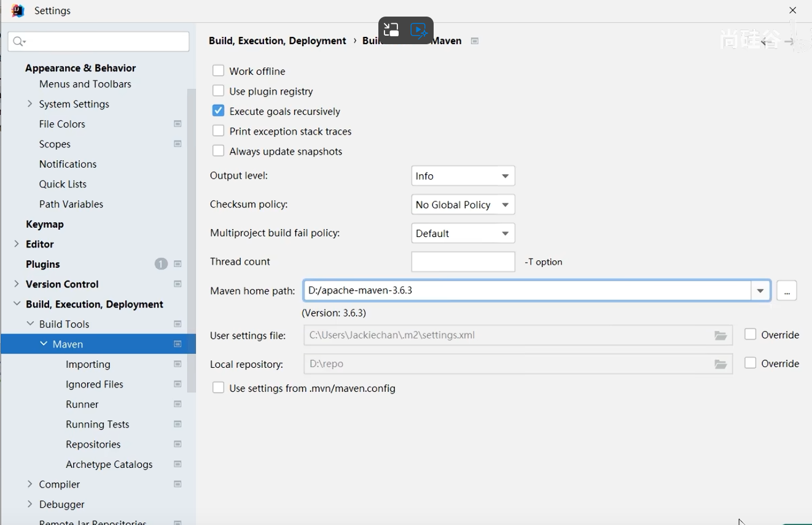The width and height of the screenshot is (812, 525).
Task: Click the folder icon for Local repository
Action: [x=720, y=364]
